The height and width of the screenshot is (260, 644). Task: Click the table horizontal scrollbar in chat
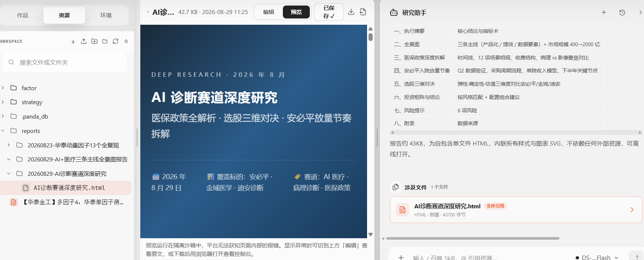(x=515, y=132)
